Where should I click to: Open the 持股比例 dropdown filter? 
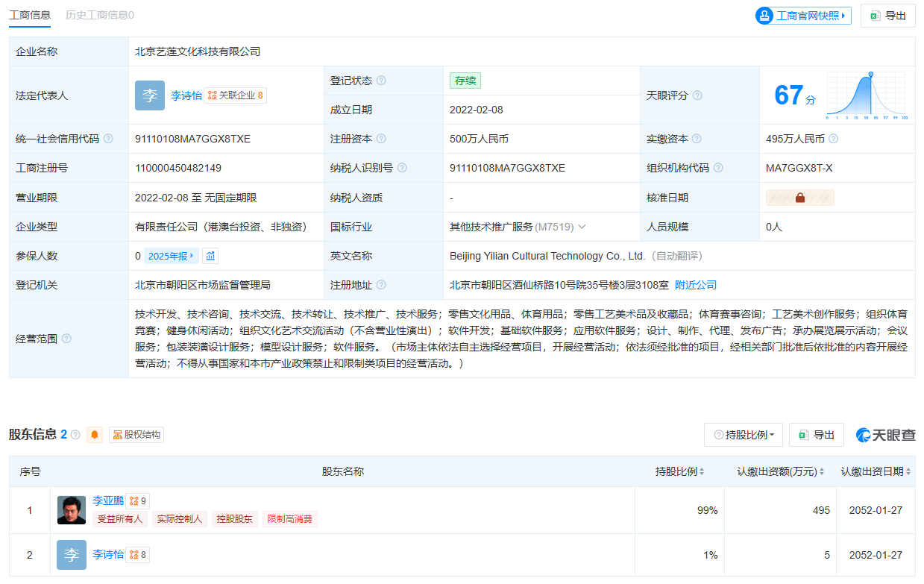(744, 435)
